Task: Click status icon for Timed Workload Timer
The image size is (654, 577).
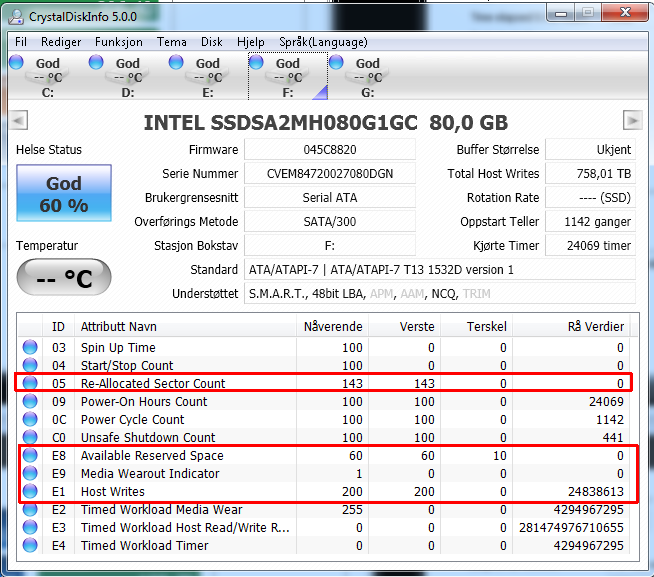Action: [30, 545]
